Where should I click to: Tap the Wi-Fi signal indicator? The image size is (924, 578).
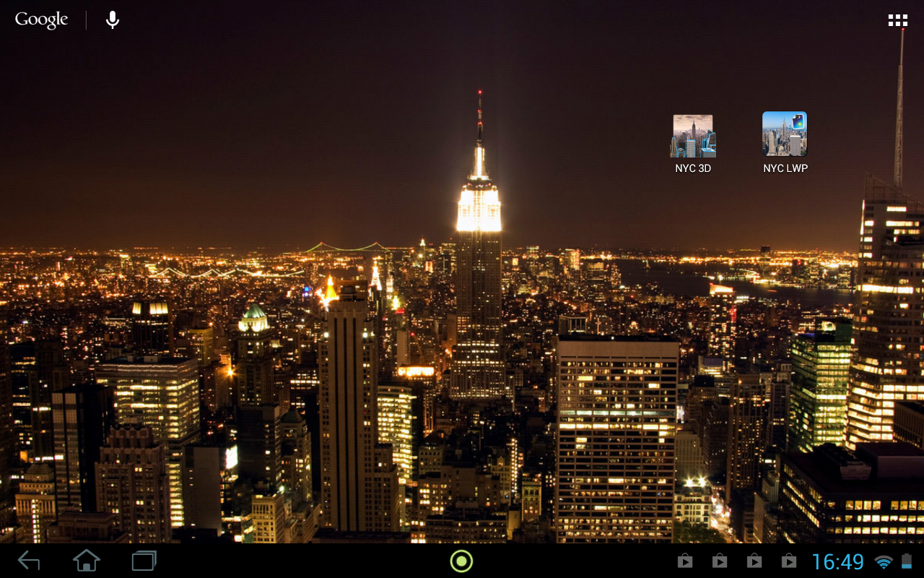coord(884,561)
